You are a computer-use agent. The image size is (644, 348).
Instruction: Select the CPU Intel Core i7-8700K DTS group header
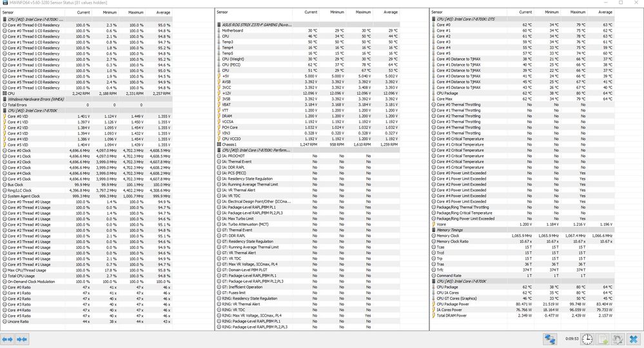[x=522, y=19]
